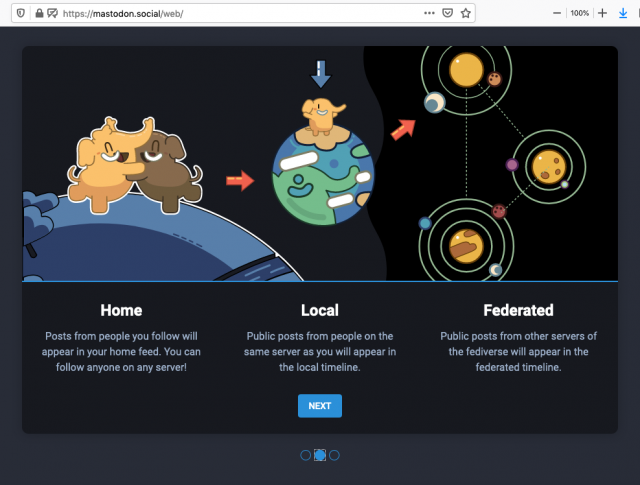Click the tracking protection shield icon
The image size is (640, 485).
[x=20, y=13]
